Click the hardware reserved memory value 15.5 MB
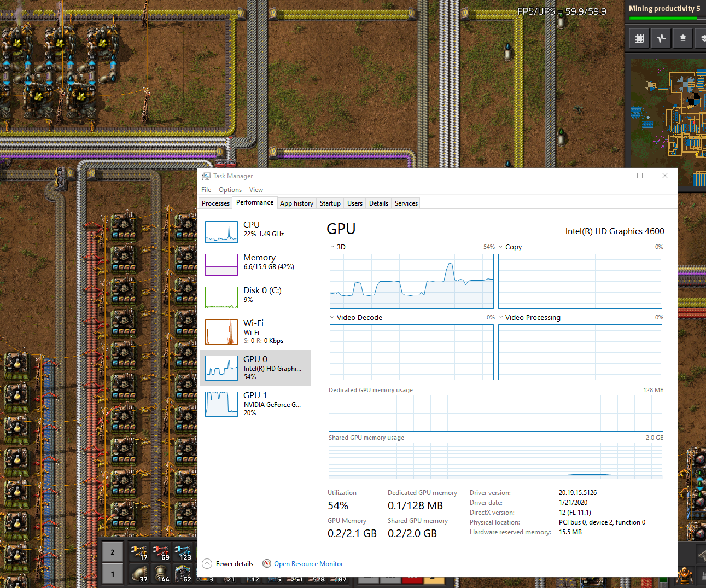 tap(570, 532)
